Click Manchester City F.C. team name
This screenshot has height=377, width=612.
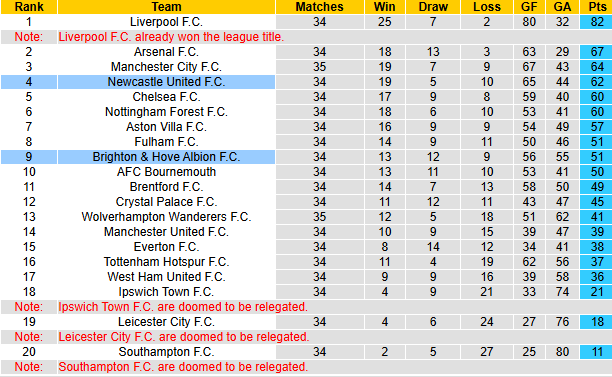166,67
